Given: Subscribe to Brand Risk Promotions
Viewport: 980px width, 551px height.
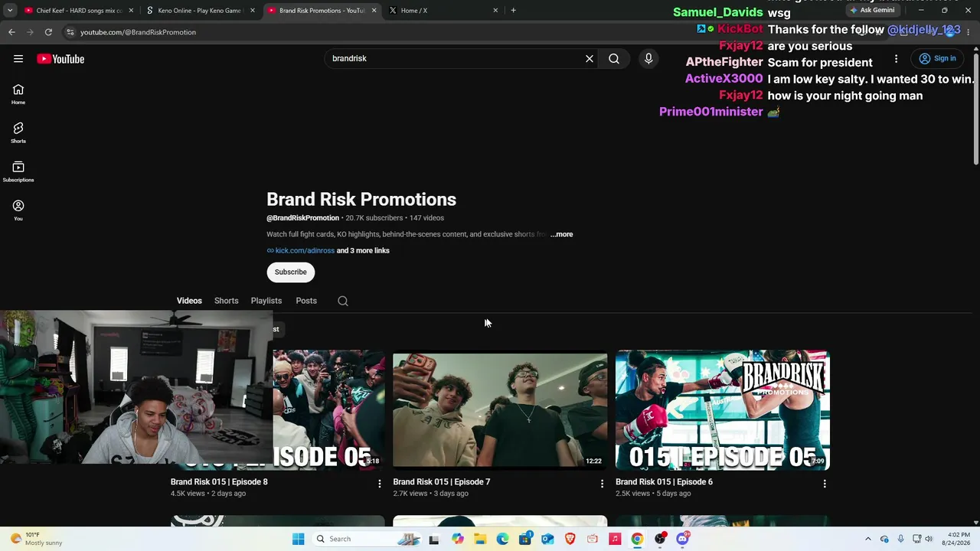Looking at the screenshot, I should 291,272.
